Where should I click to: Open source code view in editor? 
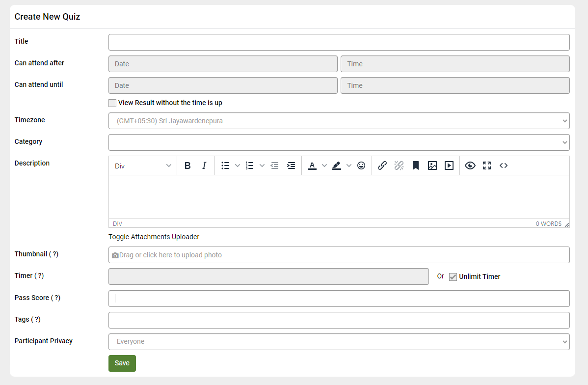(504, 166)
